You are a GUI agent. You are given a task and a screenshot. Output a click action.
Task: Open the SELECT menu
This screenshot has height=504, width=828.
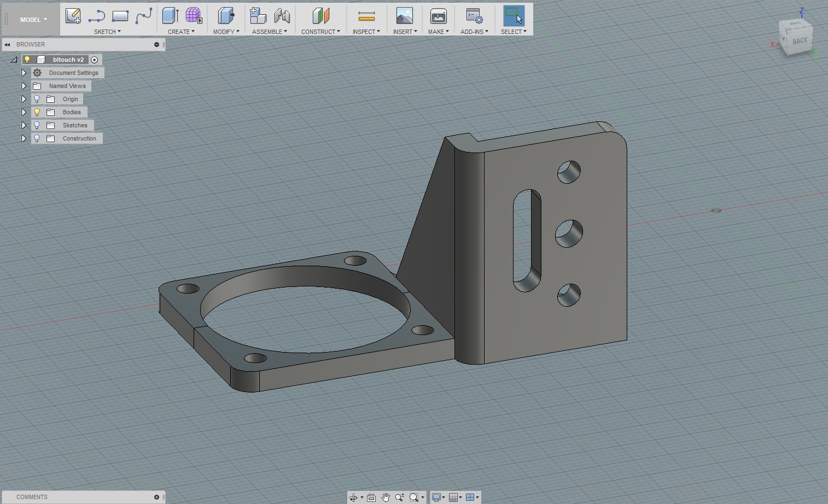[514, 32]
